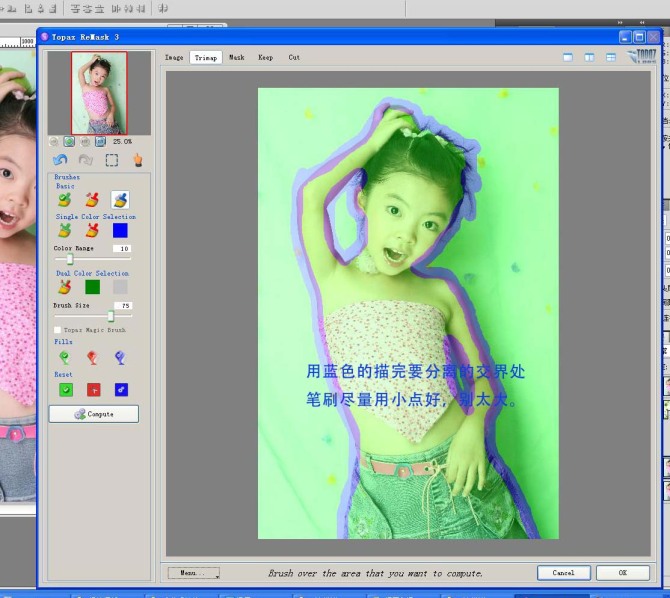Switch to single view layout
Viewport: 670px width, 598px height.
[567, 58]
